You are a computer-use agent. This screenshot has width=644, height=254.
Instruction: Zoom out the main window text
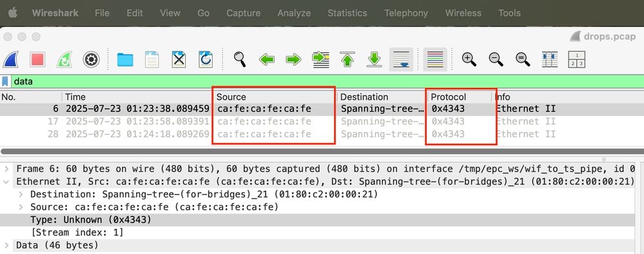click(x=496, y=59)
